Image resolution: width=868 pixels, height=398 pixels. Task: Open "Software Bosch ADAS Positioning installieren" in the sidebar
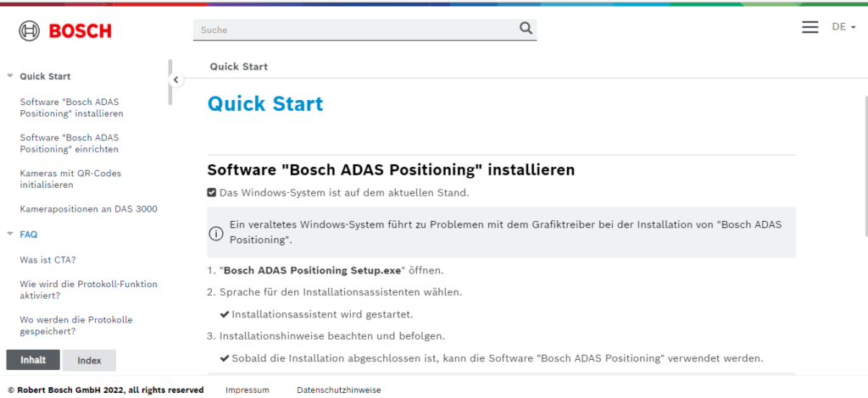tap(71, 108)
